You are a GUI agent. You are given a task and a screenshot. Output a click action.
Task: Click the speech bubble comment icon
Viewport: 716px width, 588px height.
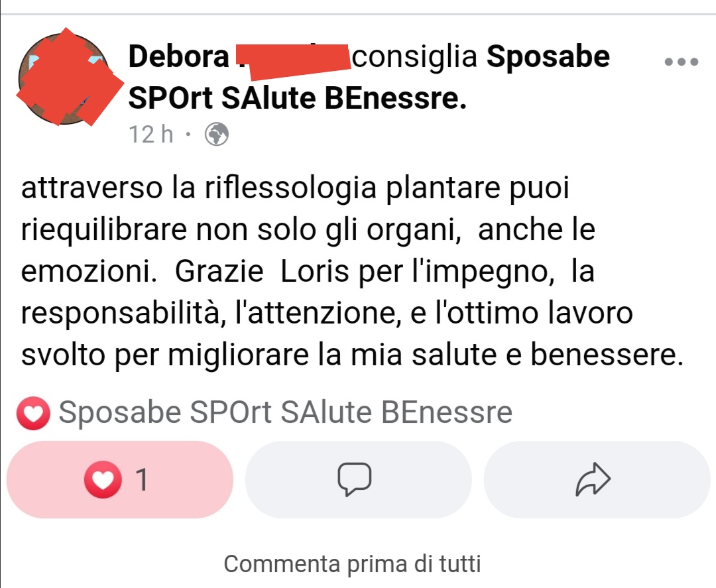pos(354,479)
